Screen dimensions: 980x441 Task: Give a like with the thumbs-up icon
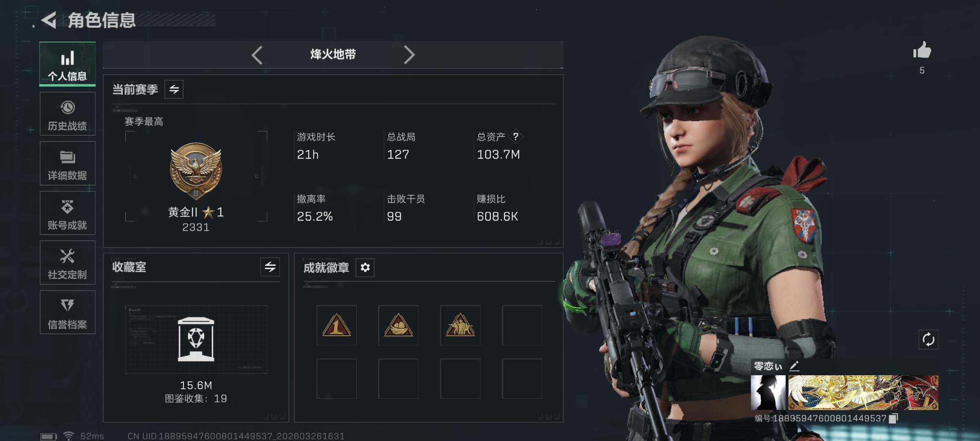[x=922, y=51]
